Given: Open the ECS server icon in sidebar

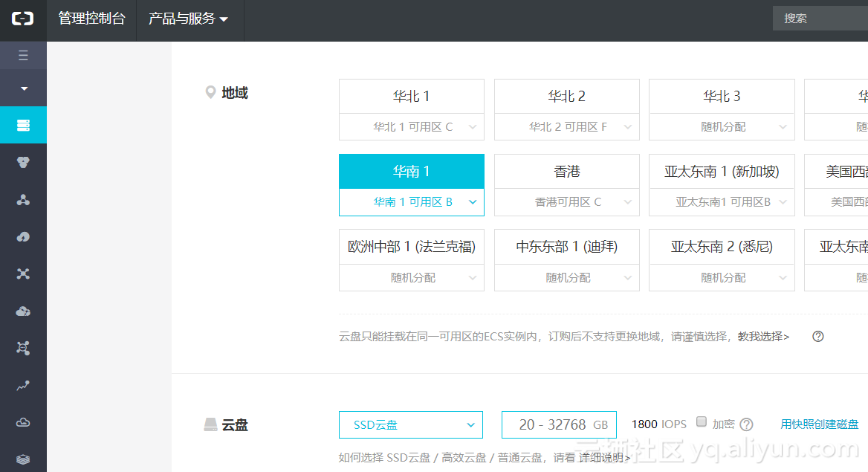Looking at the screenshot, I should [23, 125].
